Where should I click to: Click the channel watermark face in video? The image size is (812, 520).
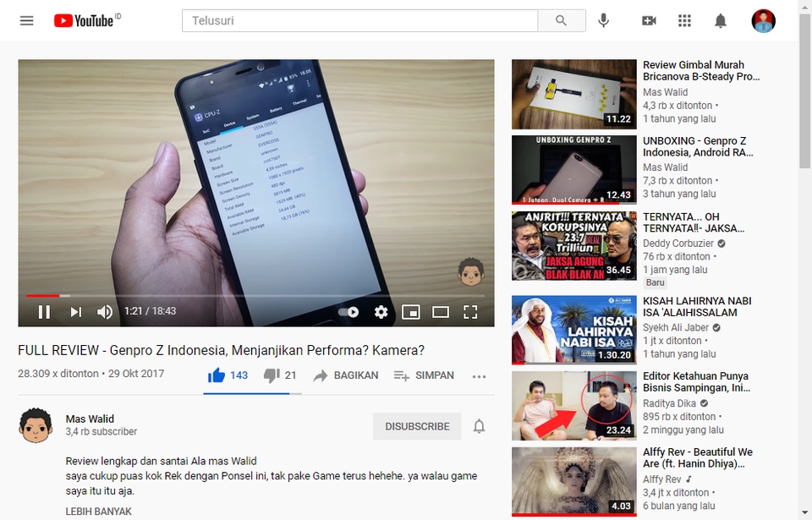tap(471, 272)
